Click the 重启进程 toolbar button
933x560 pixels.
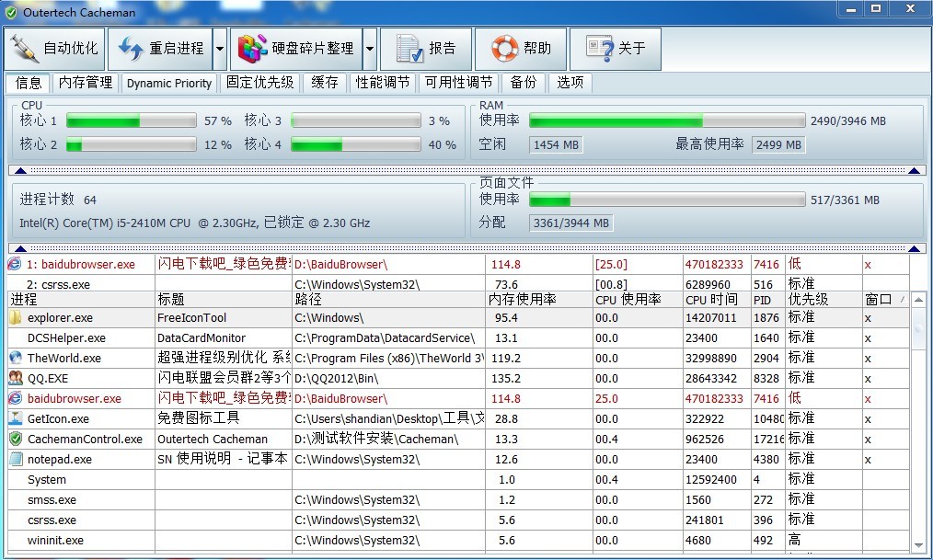160,49
